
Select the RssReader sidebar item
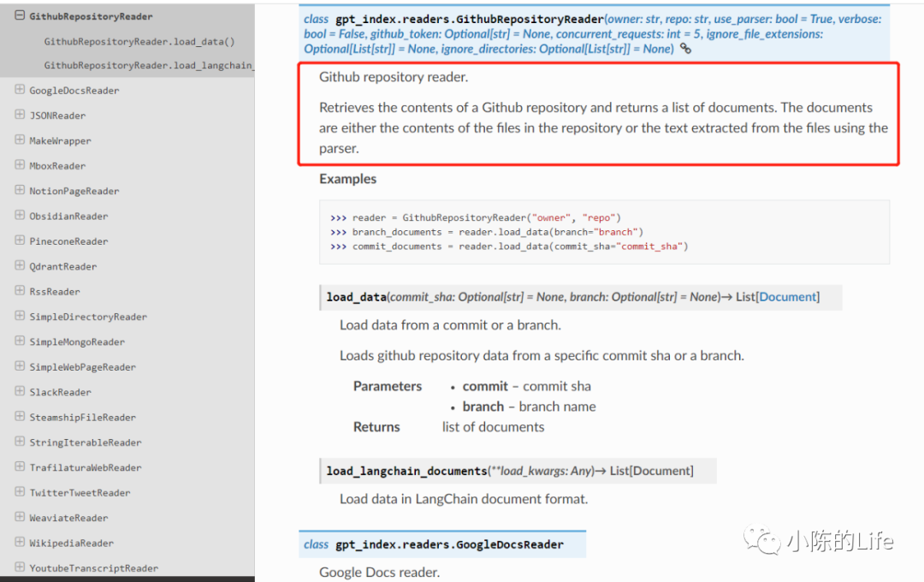pyautogui.click(x=55, y=291)
